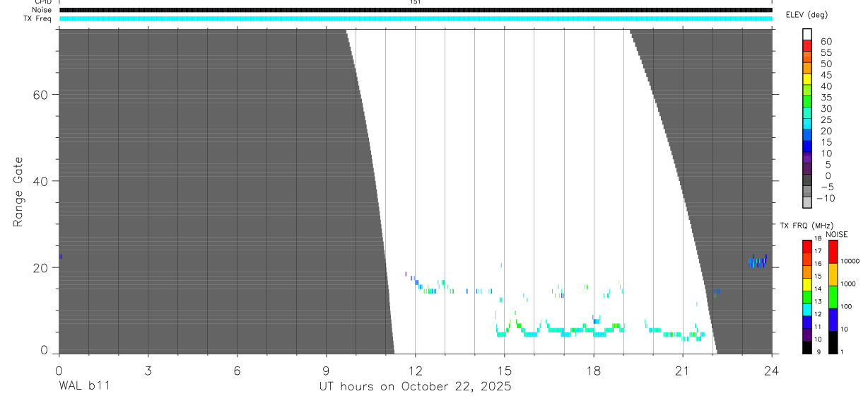Click the black Noise bar above the plot
Viewport: 868px width, 401px height.
(416, 10)
